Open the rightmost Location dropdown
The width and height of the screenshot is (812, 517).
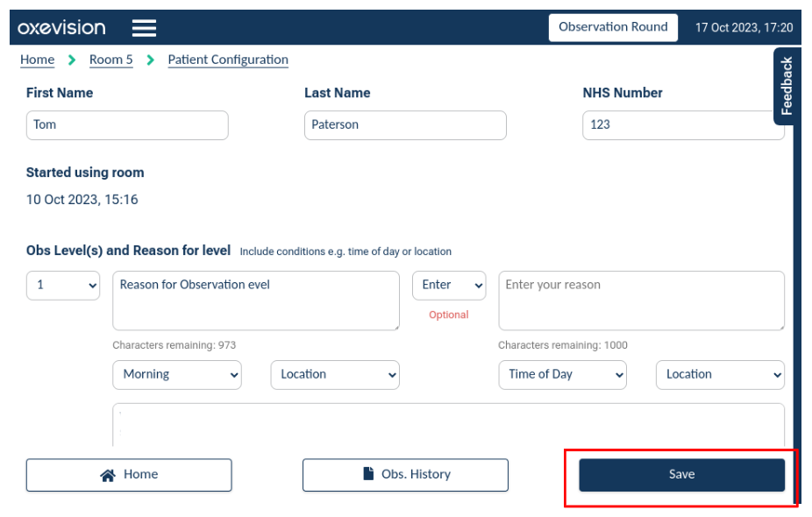click(x=720, y=375)
